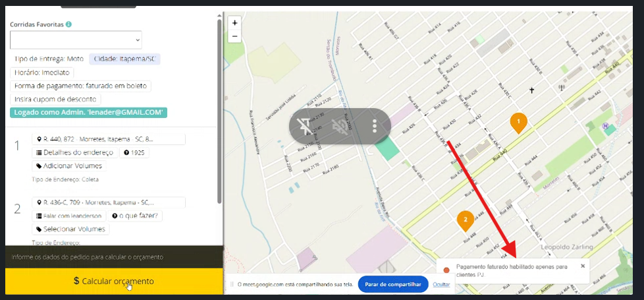Click map marker number 1
This screenshot has width=644, height=300.
coord(518,123)
